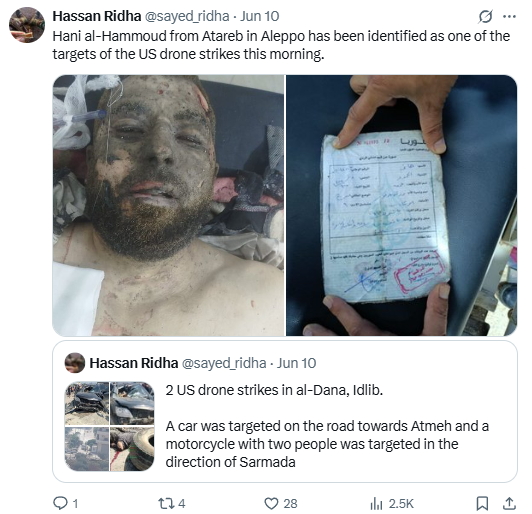Click the reply speech bubble icon
This screenshot has width=532, height=514.
61,503
